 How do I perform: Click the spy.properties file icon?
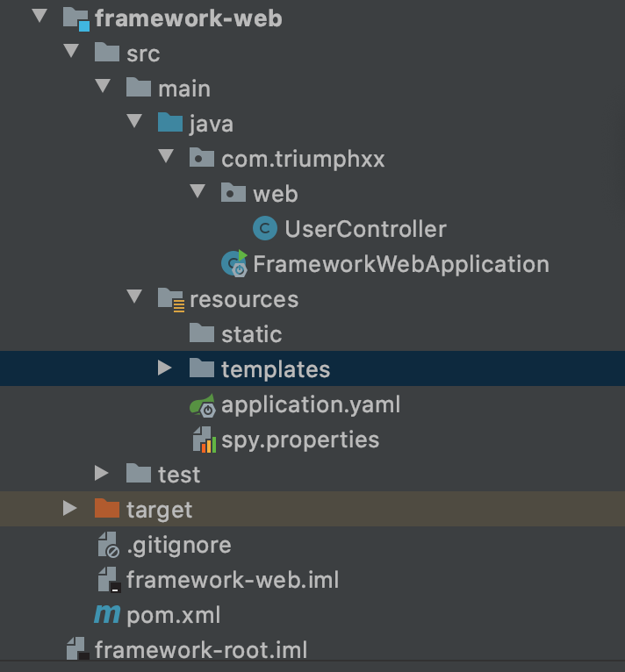203,440
